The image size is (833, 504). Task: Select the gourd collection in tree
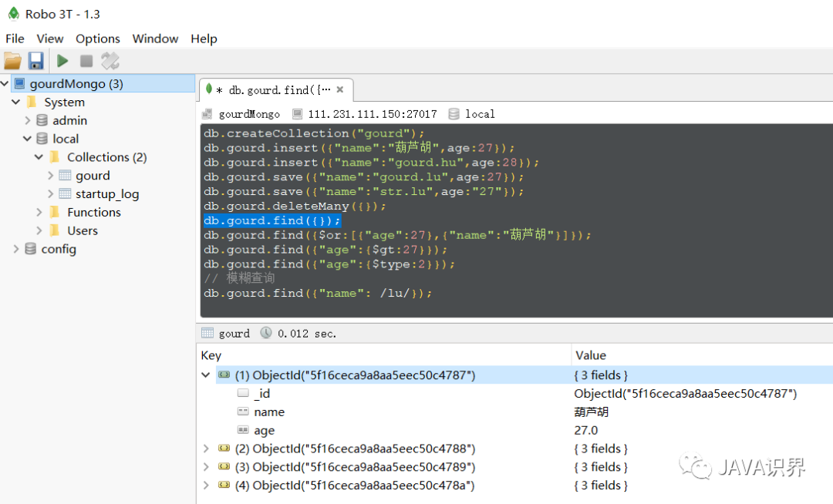93,176
